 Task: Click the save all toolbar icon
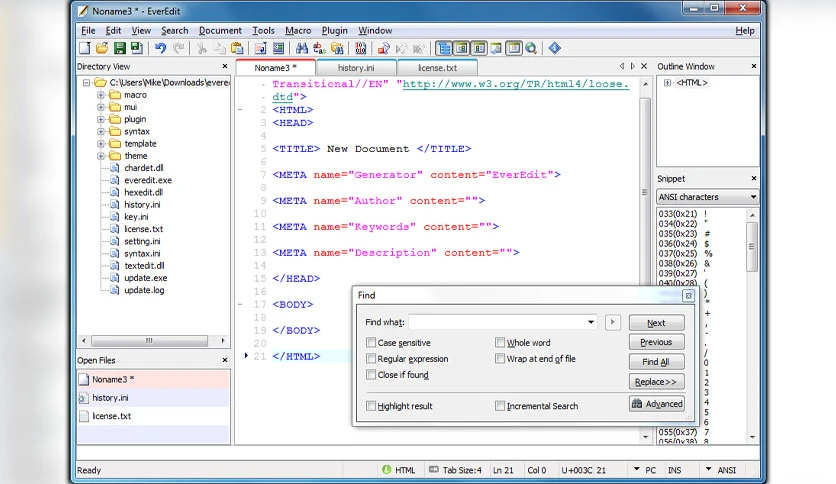pyautogui.click(x=137, y=48)
